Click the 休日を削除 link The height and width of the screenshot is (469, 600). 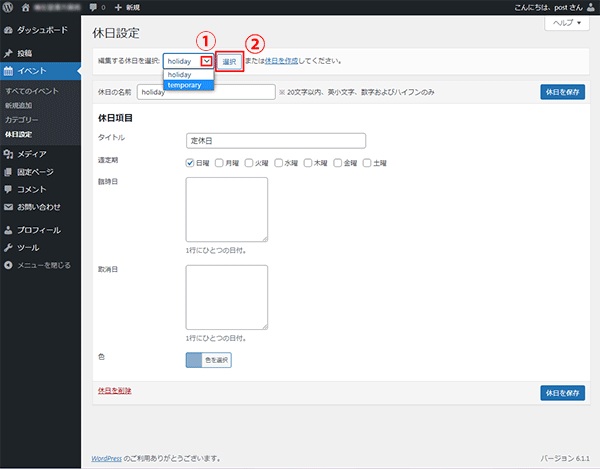click(114, 390)
